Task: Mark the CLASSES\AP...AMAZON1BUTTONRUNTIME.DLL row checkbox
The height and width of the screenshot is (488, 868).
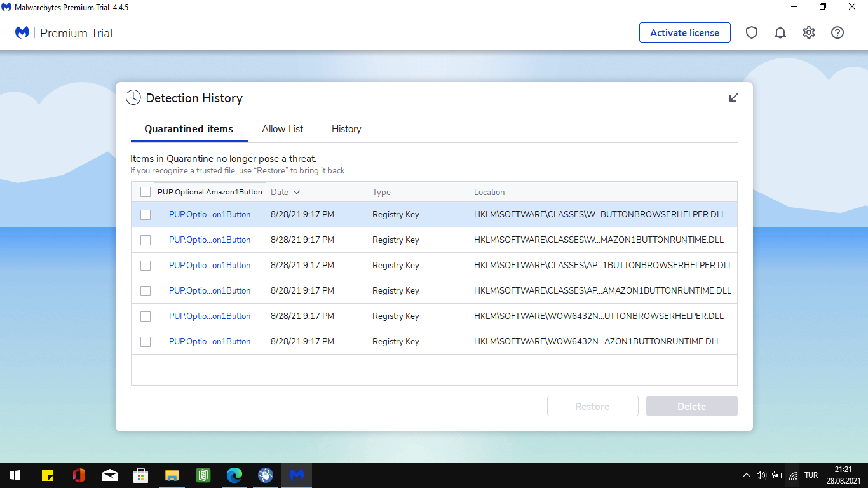Action: [146, 291]
